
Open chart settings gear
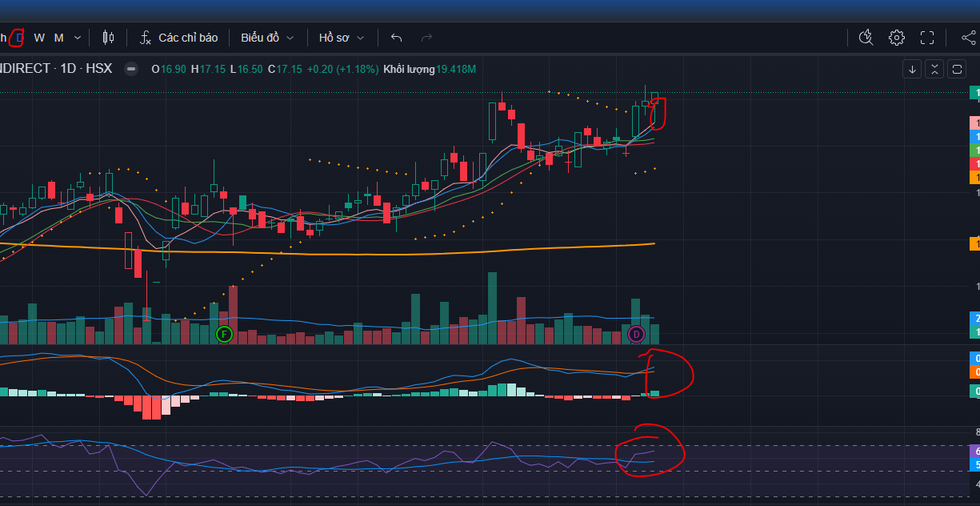[897, 38]
